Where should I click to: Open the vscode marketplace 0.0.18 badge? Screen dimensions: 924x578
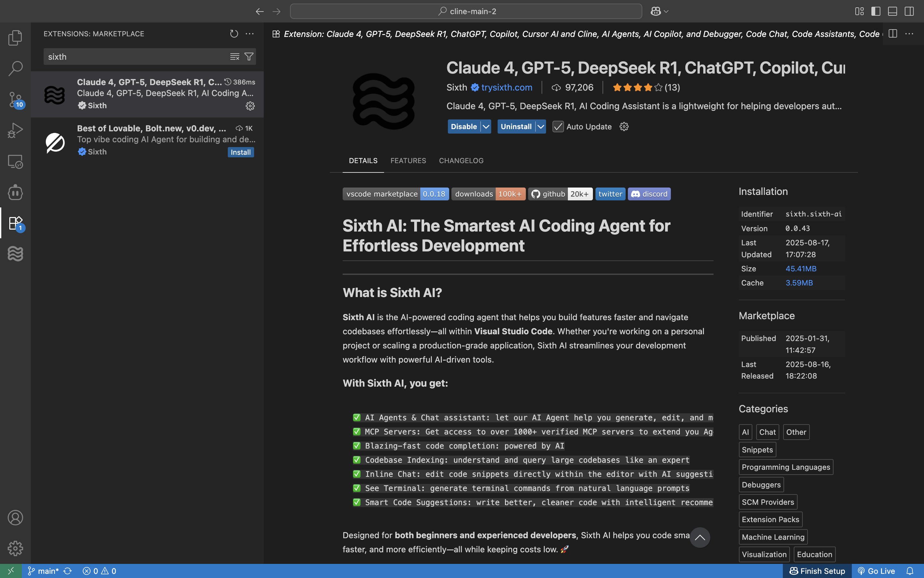point(396,194)
